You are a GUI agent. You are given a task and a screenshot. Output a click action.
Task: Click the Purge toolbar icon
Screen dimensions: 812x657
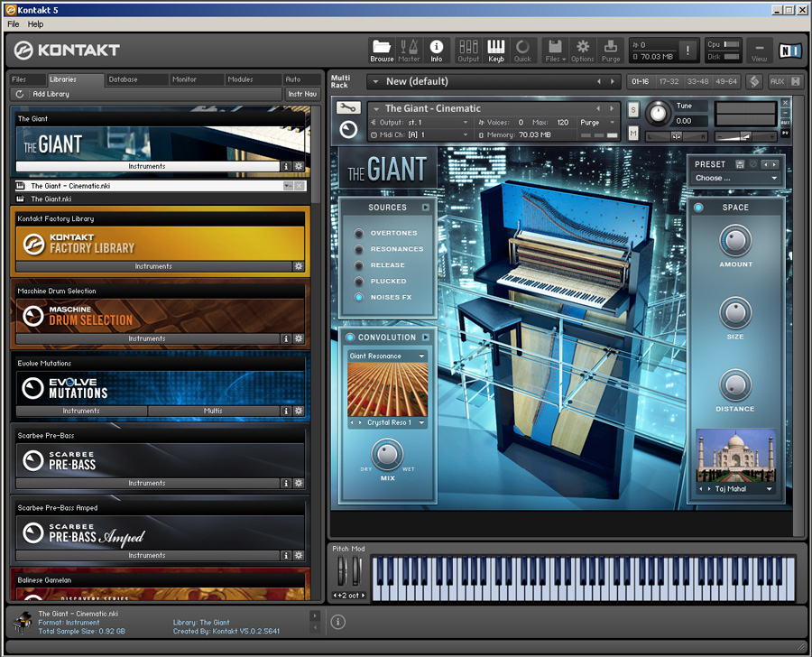coord(611,51)
